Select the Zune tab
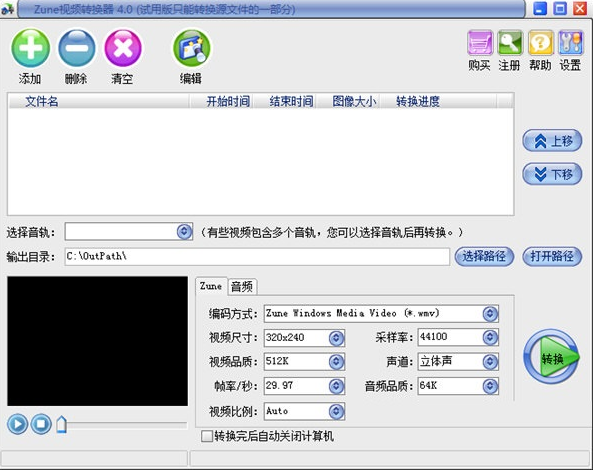This screenshot has height=470, width=593. pos(211,286)
